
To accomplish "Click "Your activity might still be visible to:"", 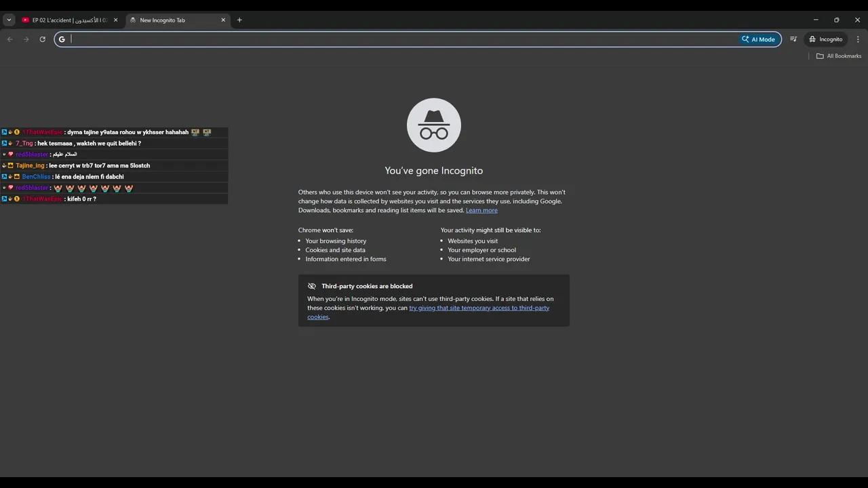I will pyautogui.click(x=491, y=230).
